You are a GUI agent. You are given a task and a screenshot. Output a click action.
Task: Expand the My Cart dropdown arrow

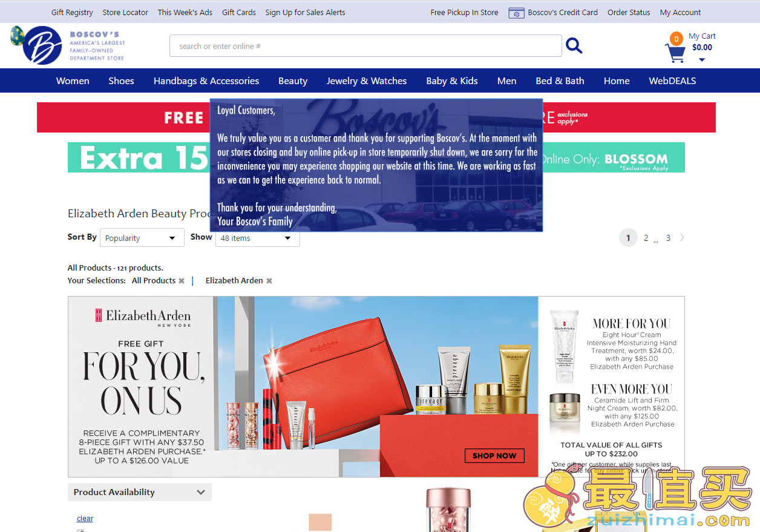[702, 59]
